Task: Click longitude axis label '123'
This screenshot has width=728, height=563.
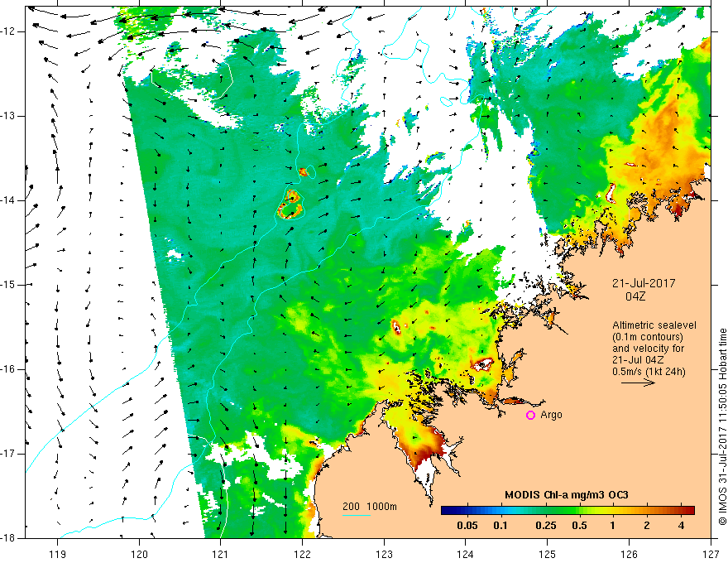Action: tap(384, 554)
